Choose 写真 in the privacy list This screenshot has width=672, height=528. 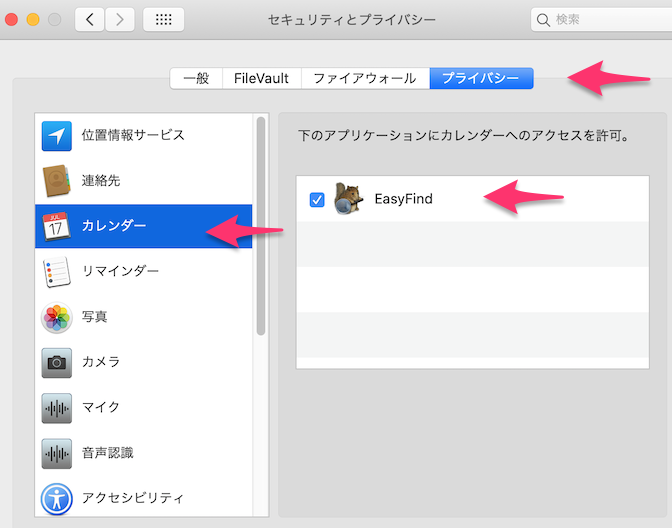coord(144,317)
